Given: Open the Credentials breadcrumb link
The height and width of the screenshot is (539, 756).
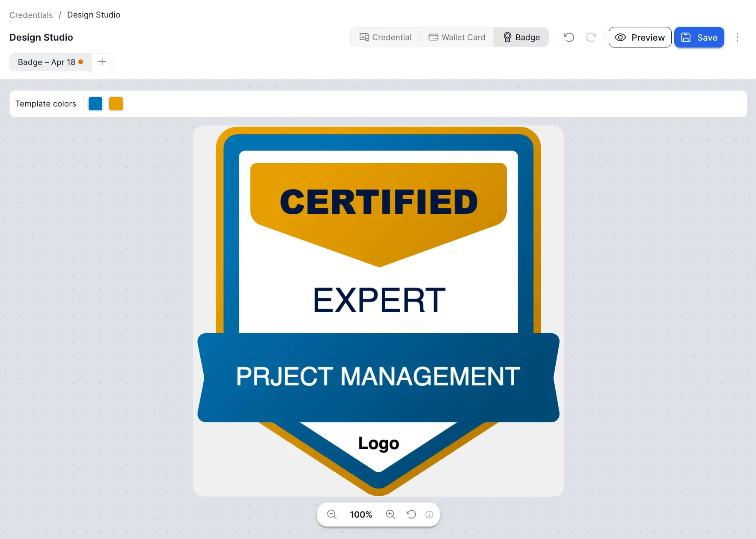Looking at the screenshot, I should (x=31, y=15).
